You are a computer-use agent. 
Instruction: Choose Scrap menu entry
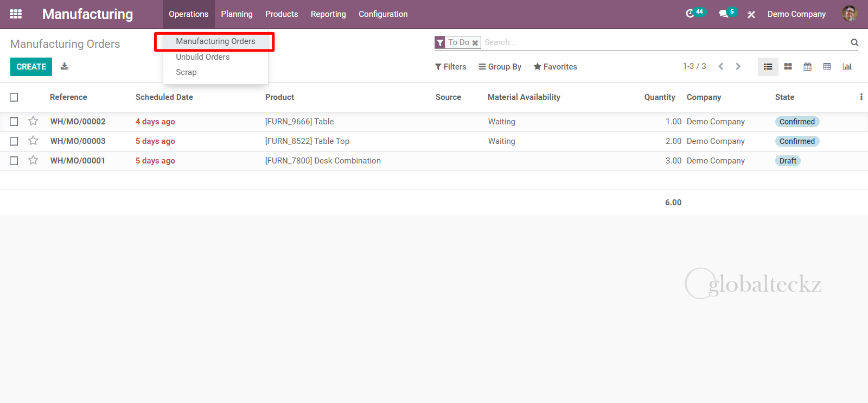pyautogui.click(x=186, y=72)
